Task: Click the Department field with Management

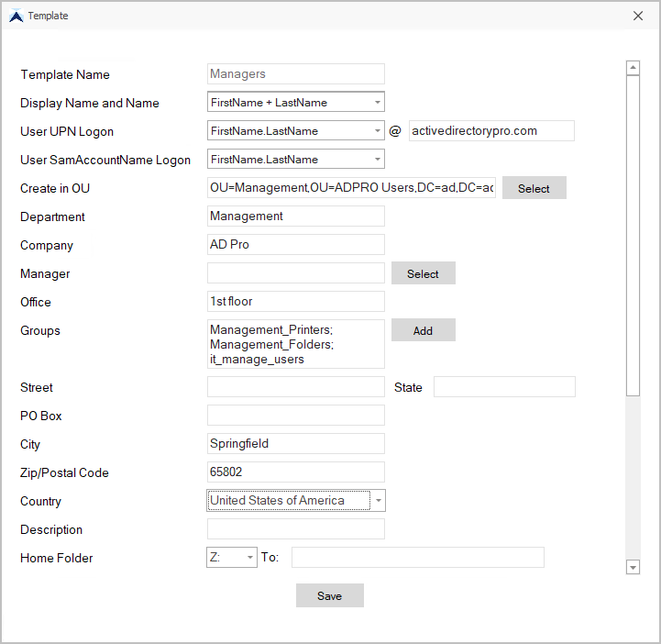Action: 295,216
